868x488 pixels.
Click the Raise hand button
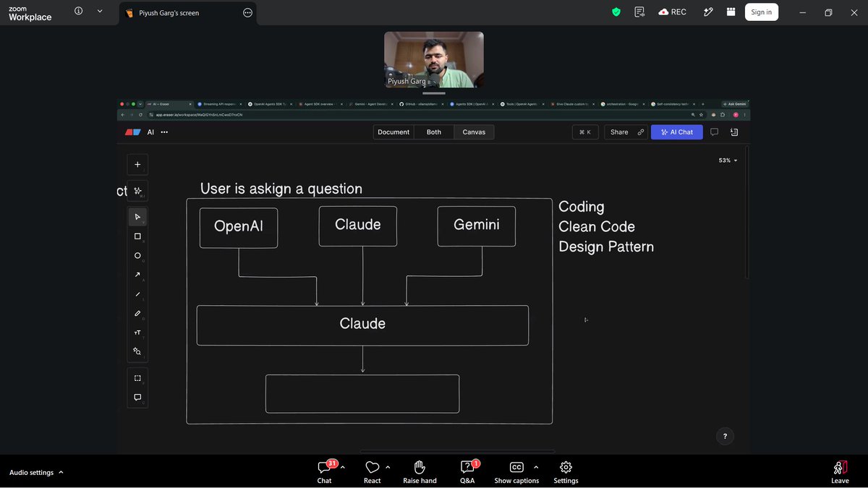click(x=420, y=472)
